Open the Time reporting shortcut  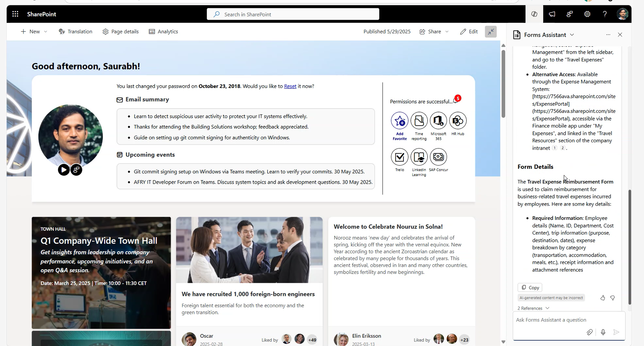click(419, 121)
